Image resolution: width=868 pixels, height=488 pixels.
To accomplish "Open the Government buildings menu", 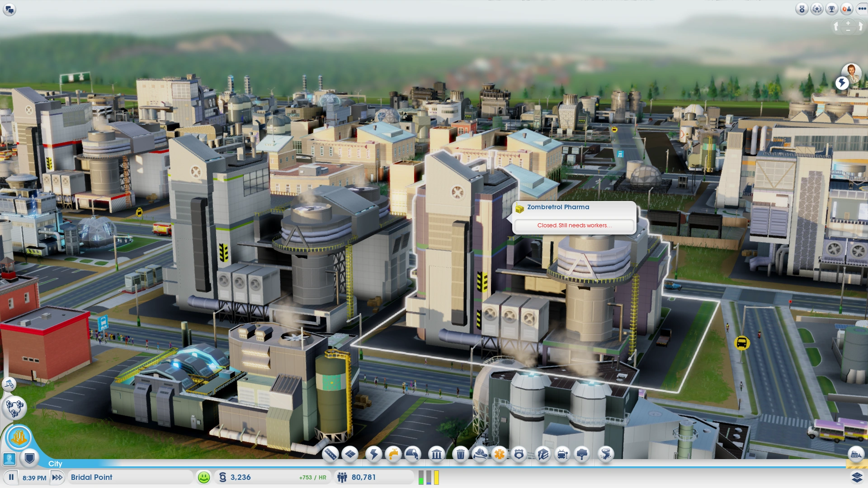I will click(x=437, y=454).
